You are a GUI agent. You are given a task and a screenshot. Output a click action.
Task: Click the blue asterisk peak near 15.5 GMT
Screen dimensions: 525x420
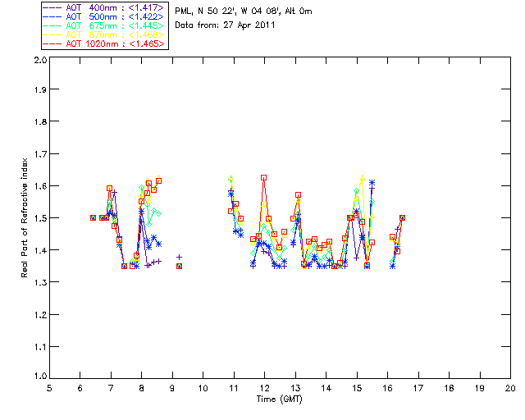(372, 183)
